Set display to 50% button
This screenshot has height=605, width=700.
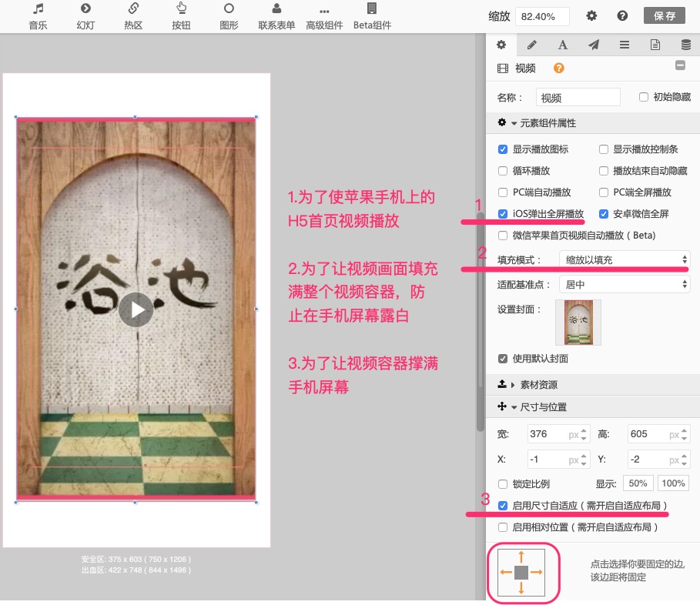pos(638,483)
